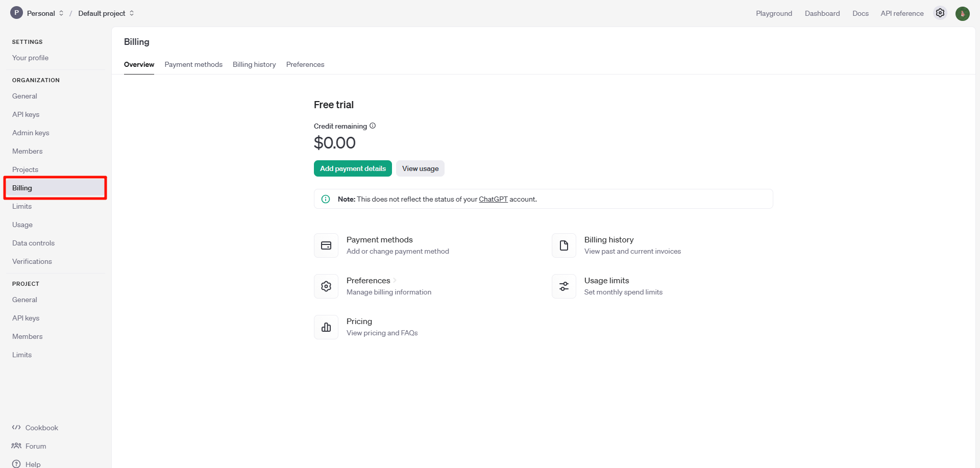Click the Billing history document icon
This screenshot has width=980, height=468.
[564, 245]
